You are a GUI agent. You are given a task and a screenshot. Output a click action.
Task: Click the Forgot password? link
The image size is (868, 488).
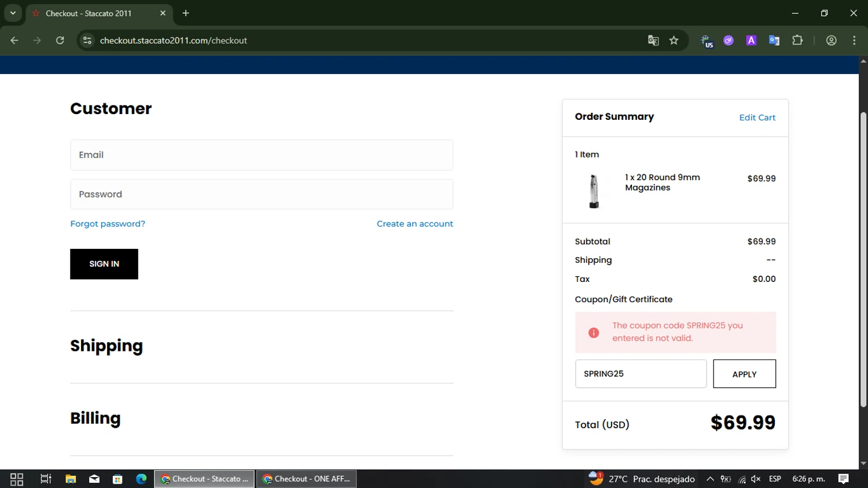(108, 223)
